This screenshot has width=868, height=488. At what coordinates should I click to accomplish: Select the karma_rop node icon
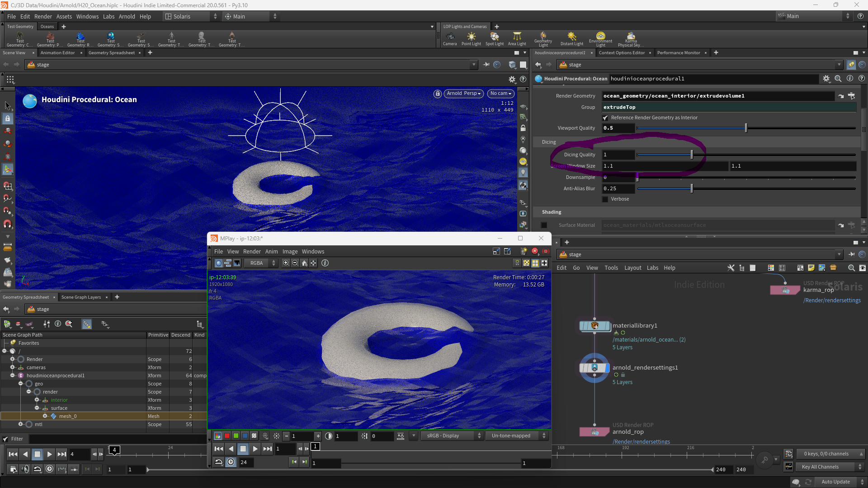point(785,290)
